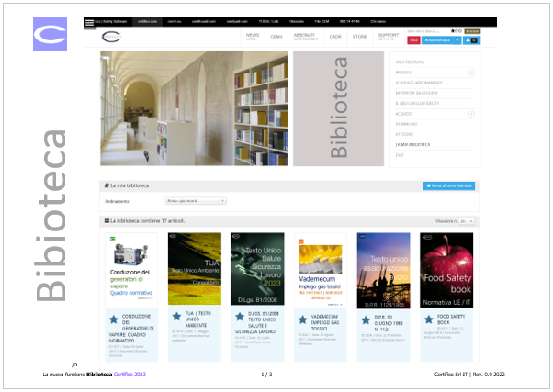Click the grid icon beside 'La biblioteca contiene'

pos(107,221)
